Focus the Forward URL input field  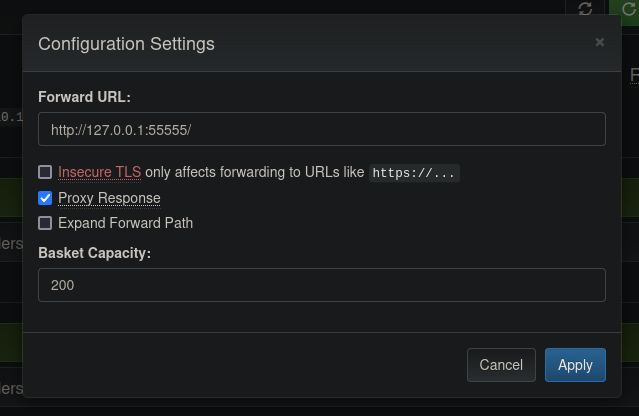[x=321, y=130]
